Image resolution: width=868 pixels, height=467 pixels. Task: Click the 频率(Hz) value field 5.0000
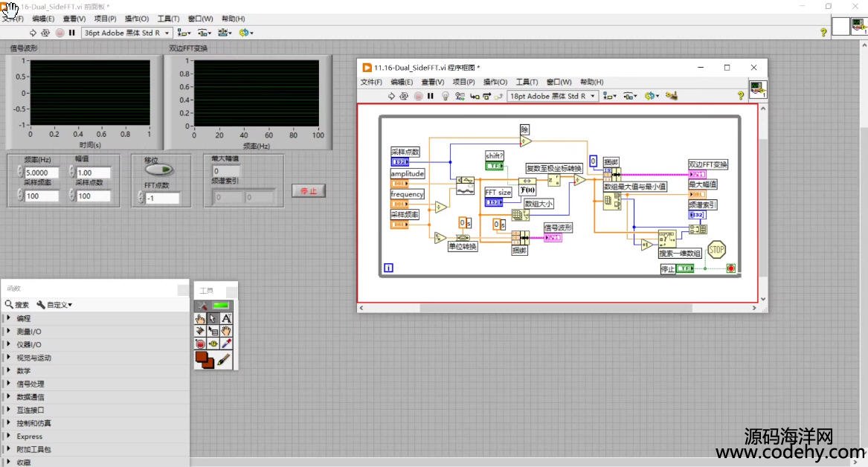tap(41, 173)
